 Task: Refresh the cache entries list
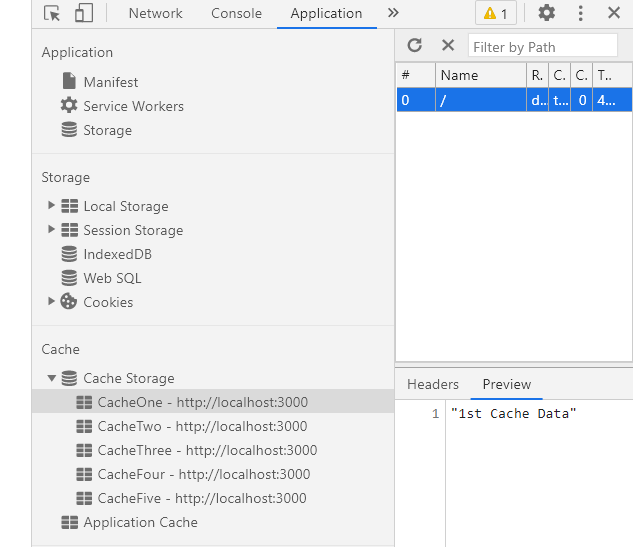415,45
